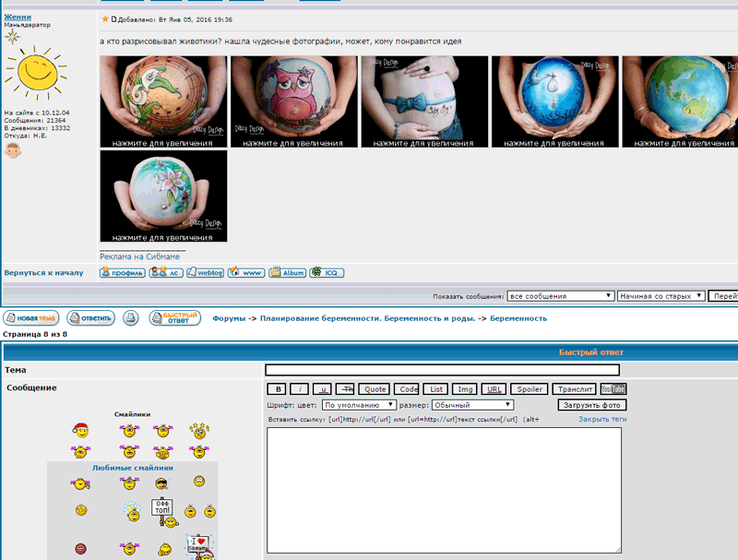Click the Транслит button
The width and height of the screenshot is (738, 560).
click(x=575, y=389)
